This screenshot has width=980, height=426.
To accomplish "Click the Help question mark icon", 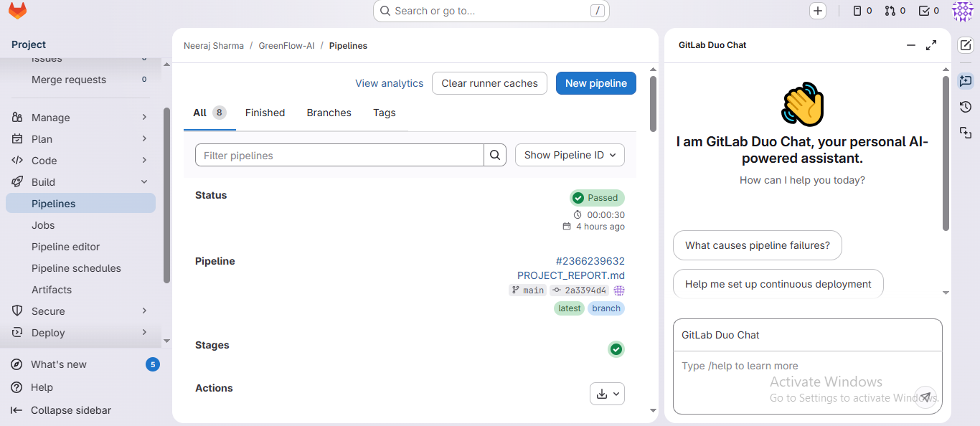I will (x=17, y=387).
